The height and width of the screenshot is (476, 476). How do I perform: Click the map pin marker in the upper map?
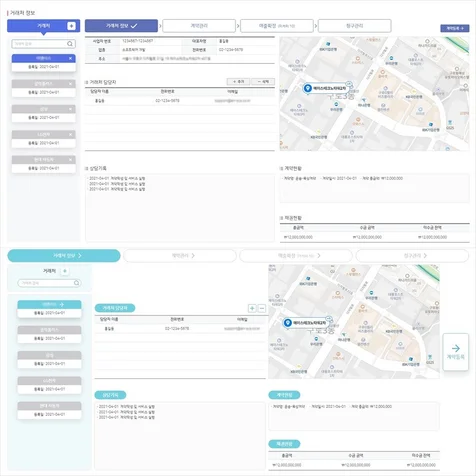pyautogui.click(x=307, y=88)
